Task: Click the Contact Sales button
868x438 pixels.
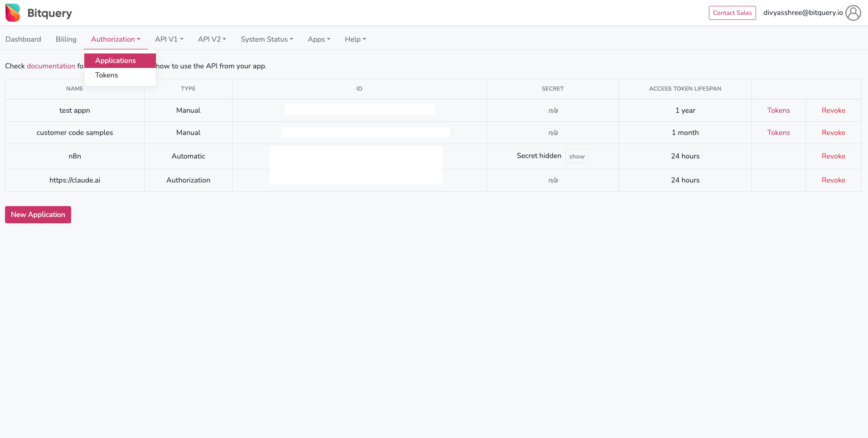Action: pyautogui.click(x=732, y=13)
